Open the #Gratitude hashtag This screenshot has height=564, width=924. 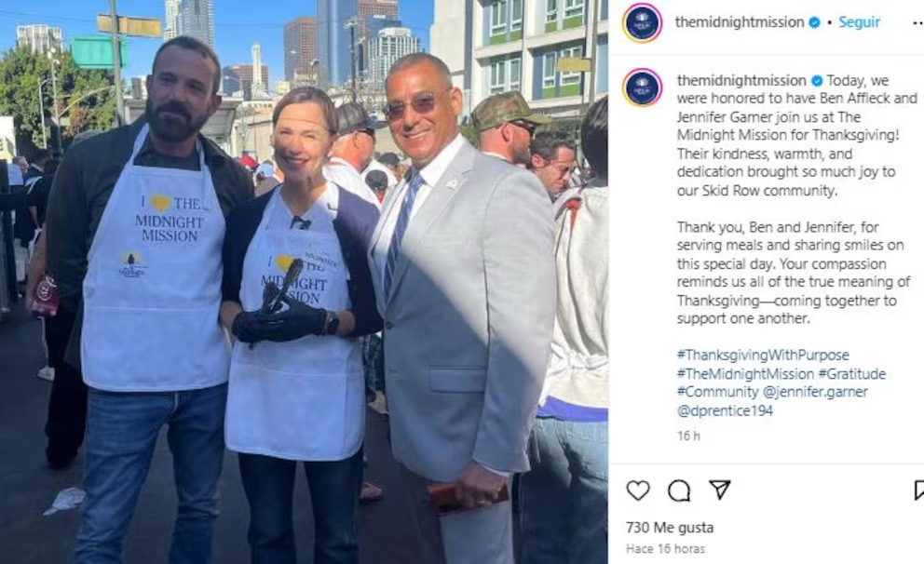click(x=852, y=374)
